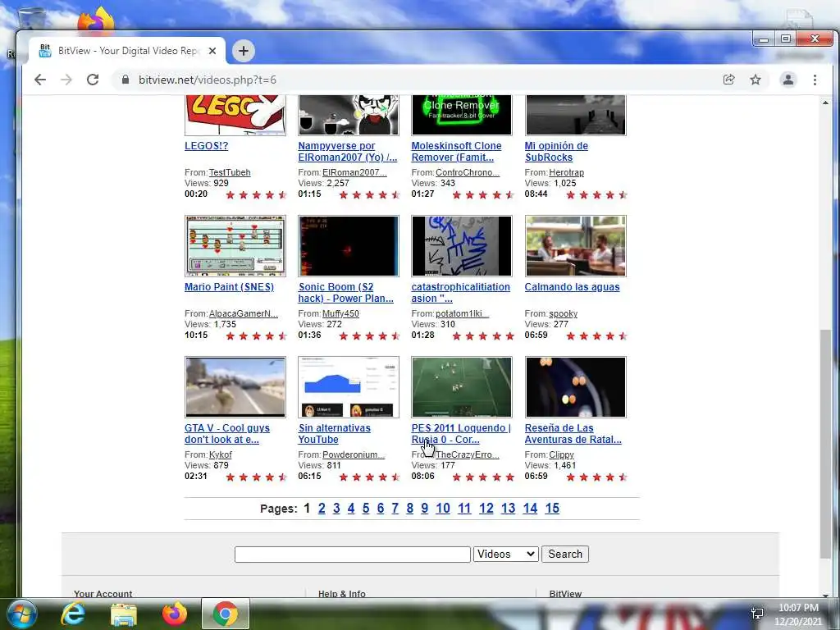View site security lock info

126,80
